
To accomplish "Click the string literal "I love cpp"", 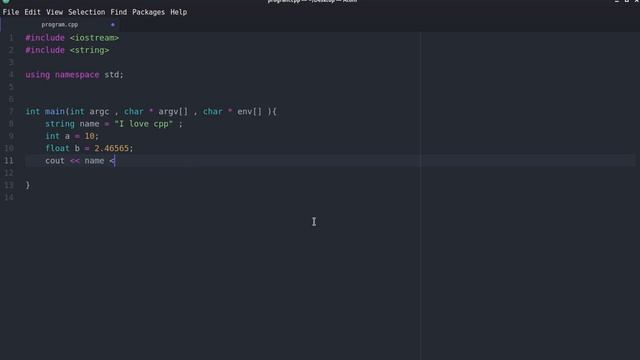I will [x=143, y=124].
